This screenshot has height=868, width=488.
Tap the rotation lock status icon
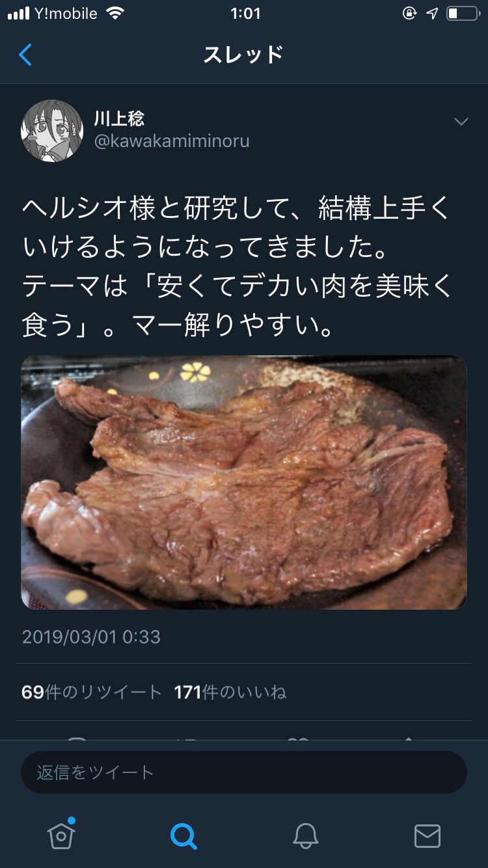409,14
